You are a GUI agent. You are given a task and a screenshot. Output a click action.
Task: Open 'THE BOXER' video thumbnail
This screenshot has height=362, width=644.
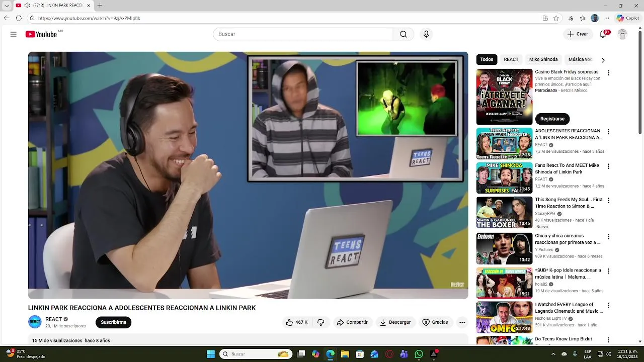pyautogui.click(x=504, y=212)
